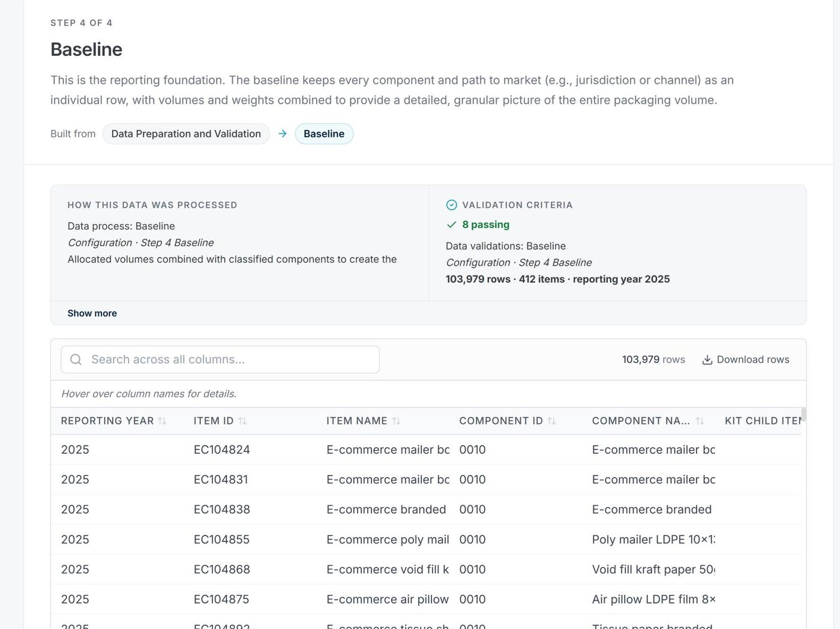Click the magnifier icon in search box
This screenshot has height=629, width=840.
(76, 360)
